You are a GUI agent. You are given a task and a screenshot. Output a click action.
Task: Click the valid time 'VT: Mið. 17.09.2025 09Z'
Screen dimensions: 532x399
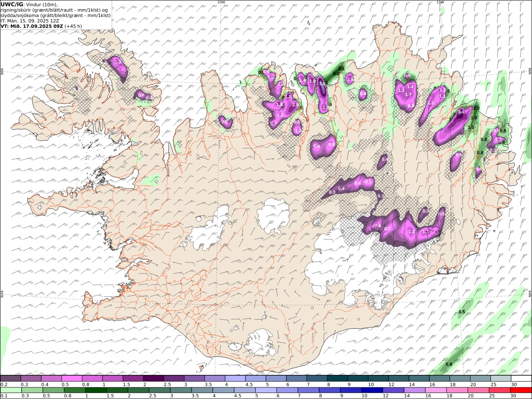[x=32, y=26]
